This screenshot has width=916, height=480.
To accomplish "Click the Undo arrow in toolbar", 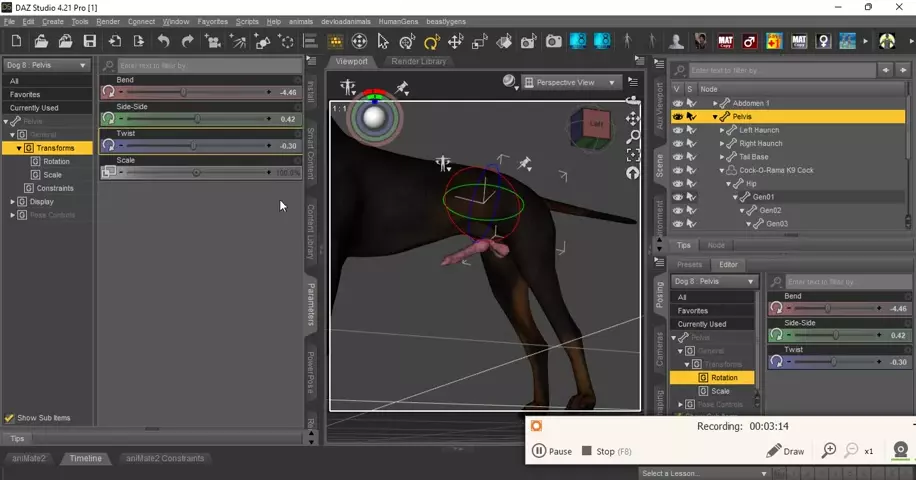I will tap(163, 41).
